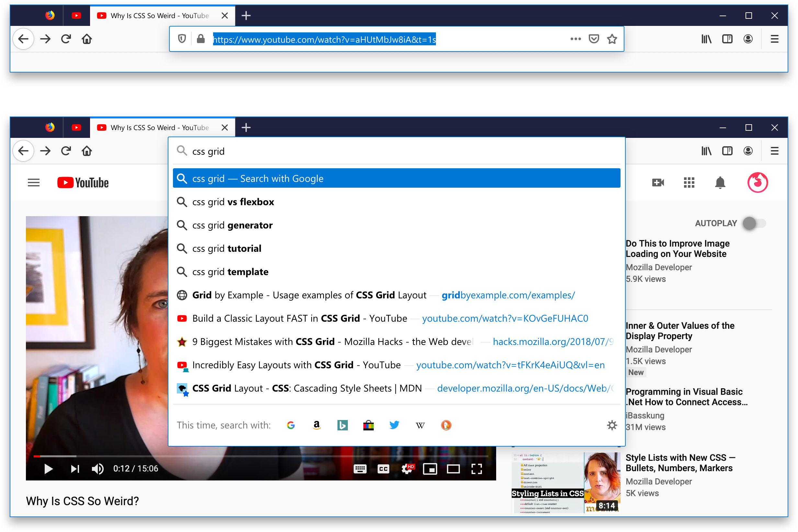Switch to pinned YouTube tab in bottom window
The height and width of the screenshot is (532, 798).
76,127
